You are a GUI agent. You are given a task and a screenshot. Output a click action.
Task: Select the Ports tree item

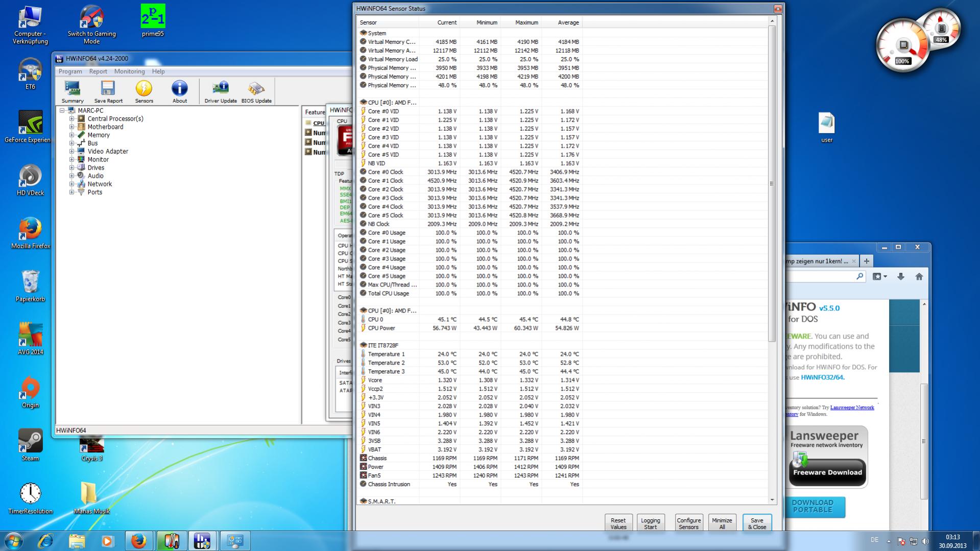pyautogui.click(x=94, y=192)
